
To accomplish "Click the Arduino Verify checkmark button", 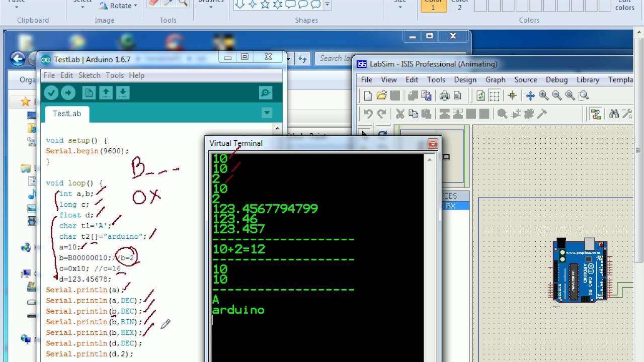I will (x=51, y=93).
